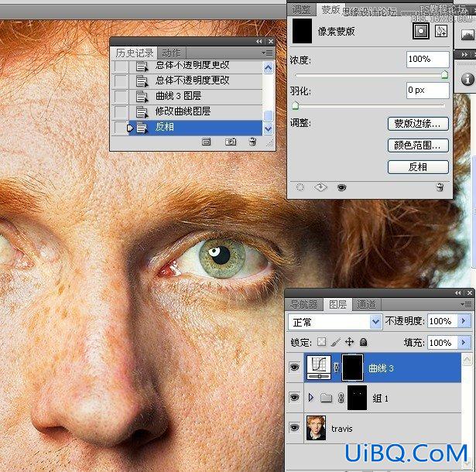Set history brush source for second opacity change state
476x472 pixels.
(x=121, y=81)
